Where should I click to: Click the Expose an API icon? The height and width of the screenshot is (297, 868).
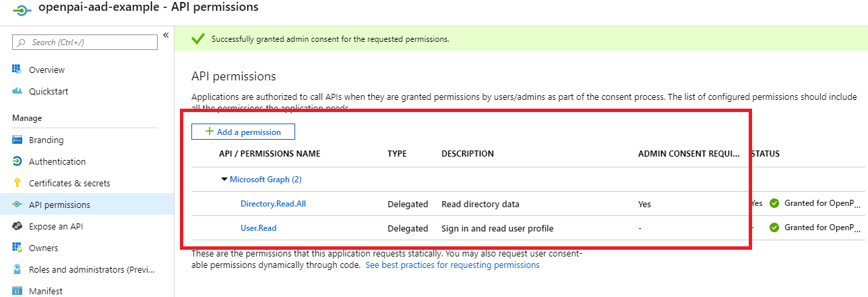click(18, 226)
